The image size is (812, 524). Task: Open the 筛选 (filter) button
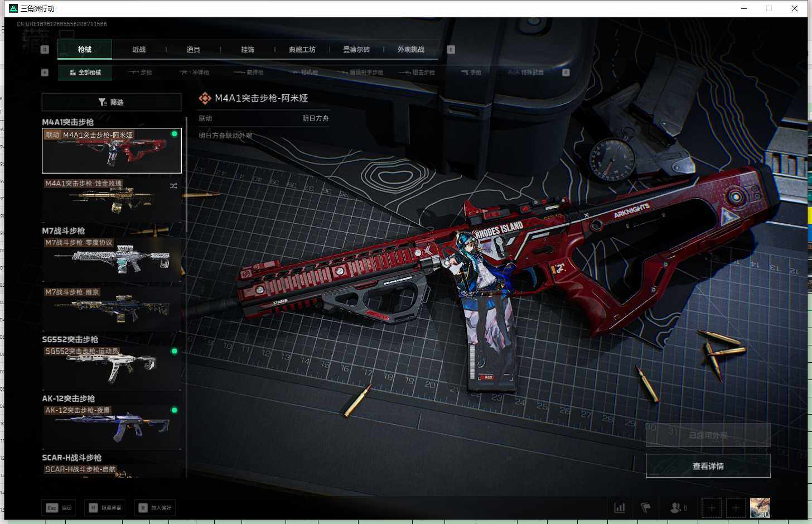(112, 102)
